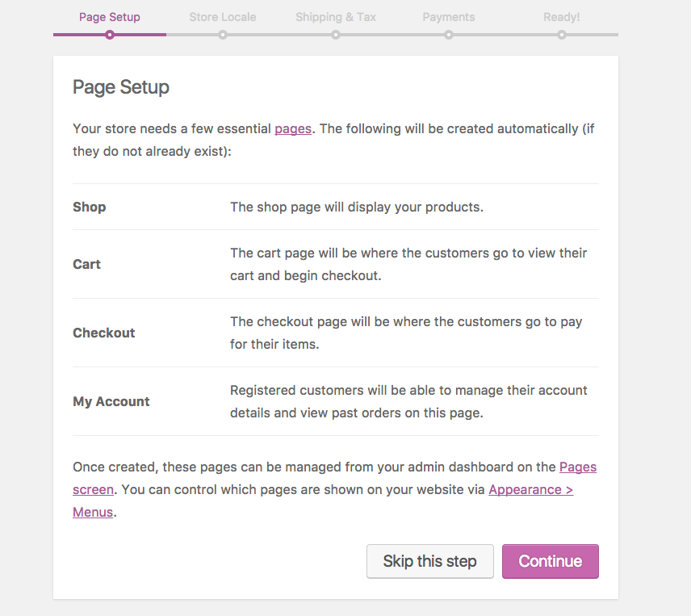Screen dimensions: 691x616
Task: Select the Checkout row label
Action: 104,333
